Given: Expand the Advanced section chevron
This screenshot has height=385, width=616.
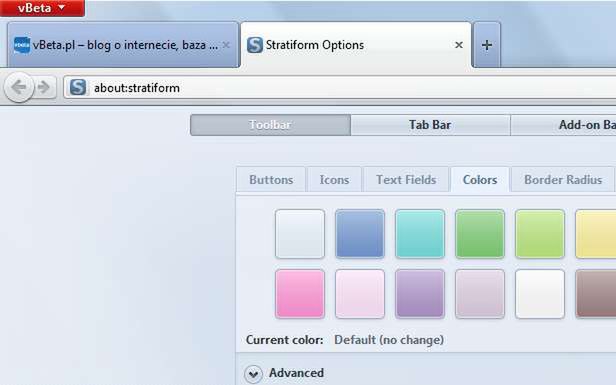Looking at the screenshot, I should 253,374.
